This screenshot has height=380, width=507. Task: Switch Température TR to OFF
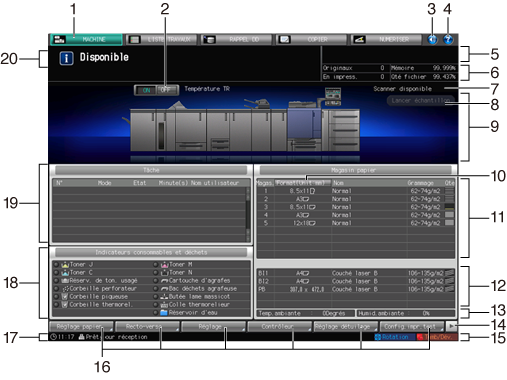click(x=167, y=90)
